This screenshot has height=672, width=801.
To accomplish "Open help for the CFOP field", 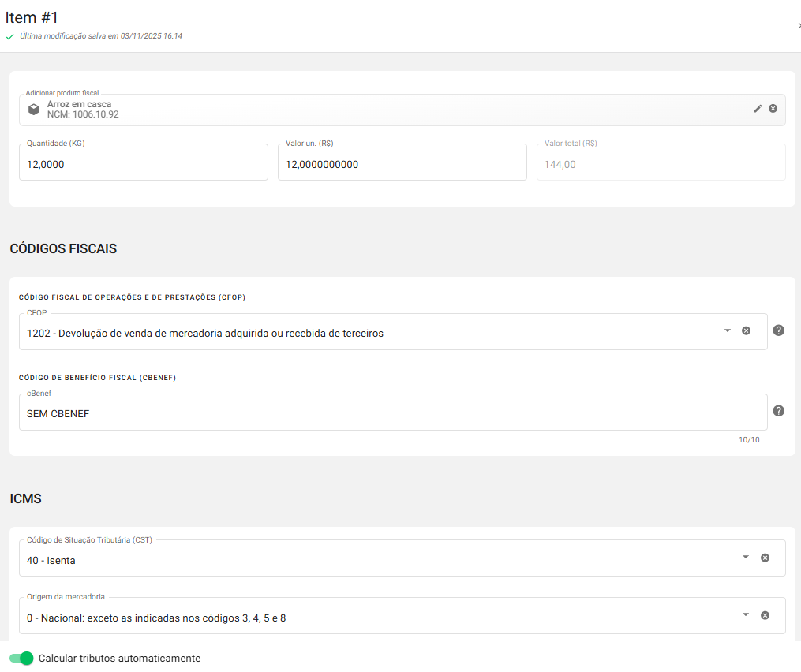I will click(x=778, y=330).
